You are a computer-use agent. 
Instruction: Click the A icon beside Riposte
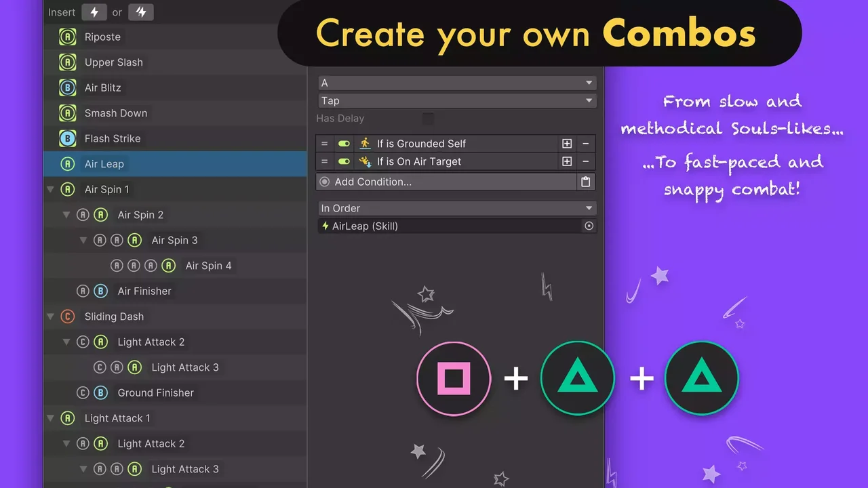coord(67,37)
